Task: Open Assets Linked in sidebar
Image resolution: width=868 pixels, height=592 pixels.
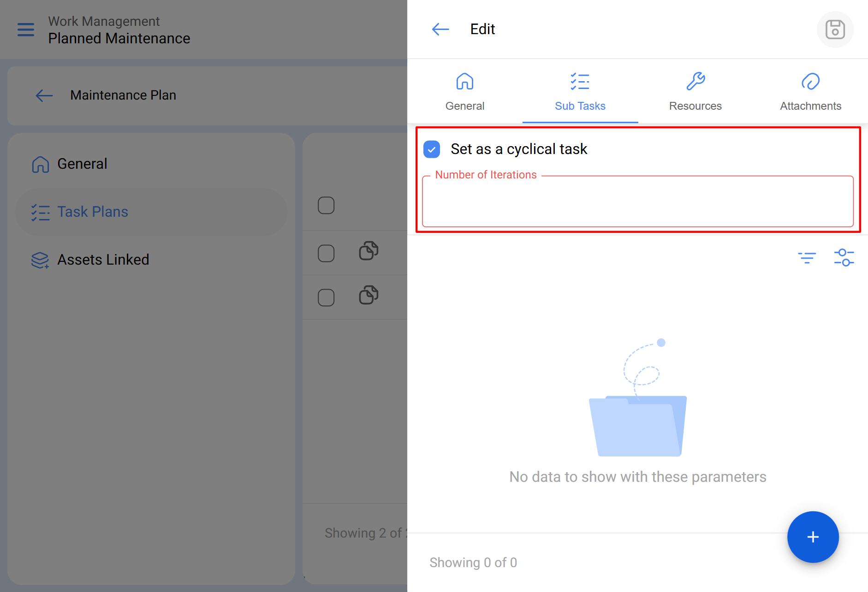Action: [x=103, y=260]
